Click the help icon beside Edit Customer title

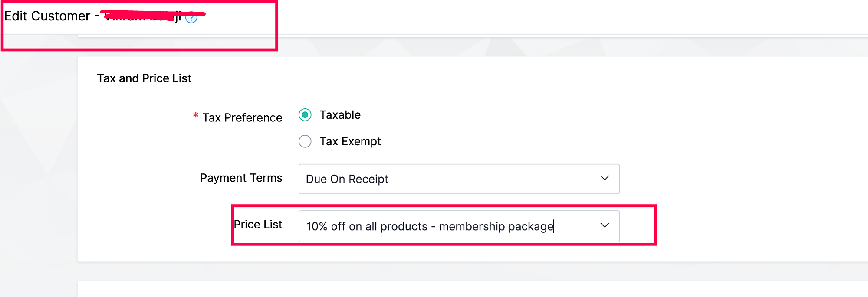[x=191, y=18]
